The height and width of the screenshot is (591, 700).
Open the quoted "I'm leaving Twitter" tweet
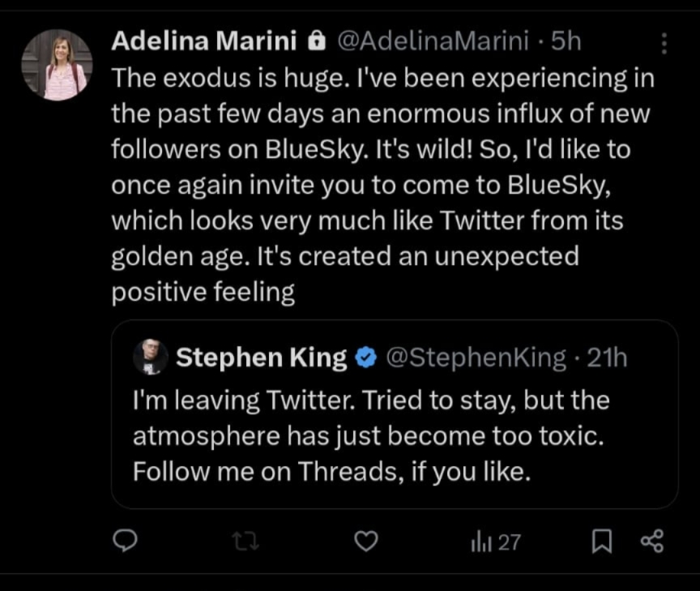click(371, 436)
